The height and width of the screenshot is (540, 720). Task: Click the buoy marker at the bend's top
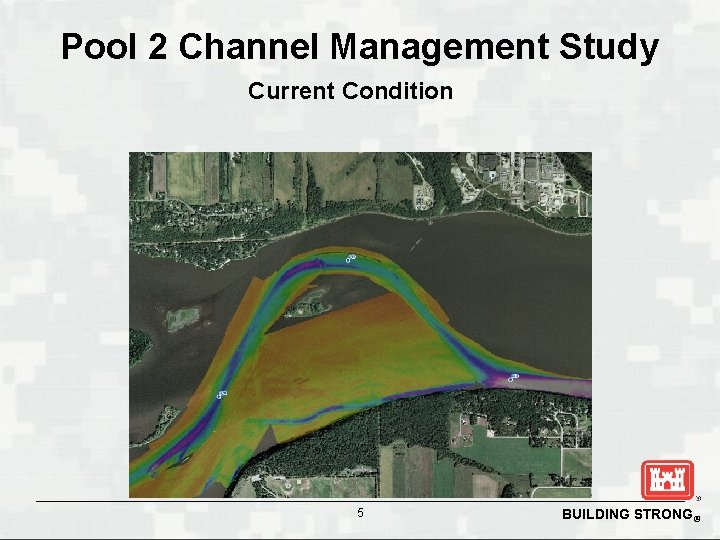coord(351,258)
